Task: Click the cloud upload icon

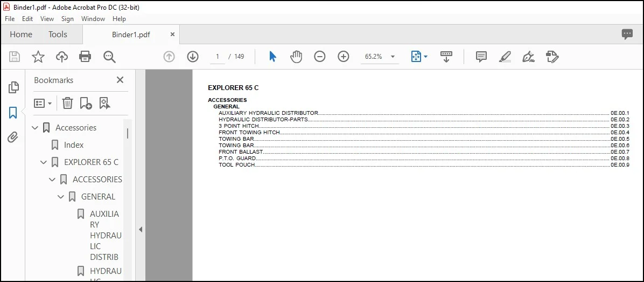Action: coord(61,57)
